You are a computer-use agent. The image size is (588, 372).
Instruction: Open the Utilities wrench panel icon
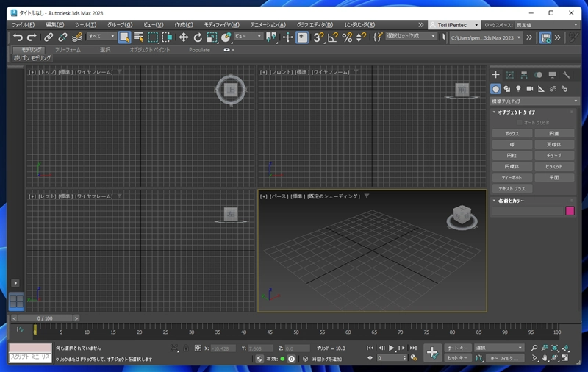click(x=566, y=75)
